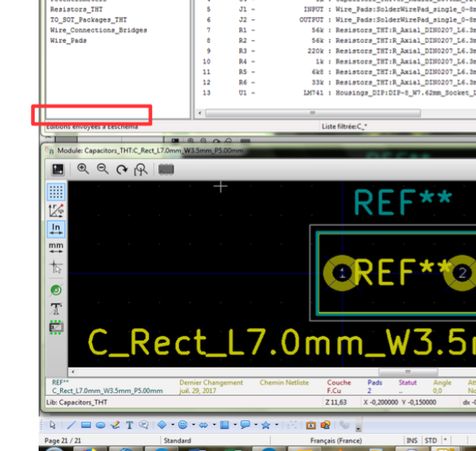This screenshot has width=476, height=451.
Task: Click the zoom to fit icon
Action: 140,169
